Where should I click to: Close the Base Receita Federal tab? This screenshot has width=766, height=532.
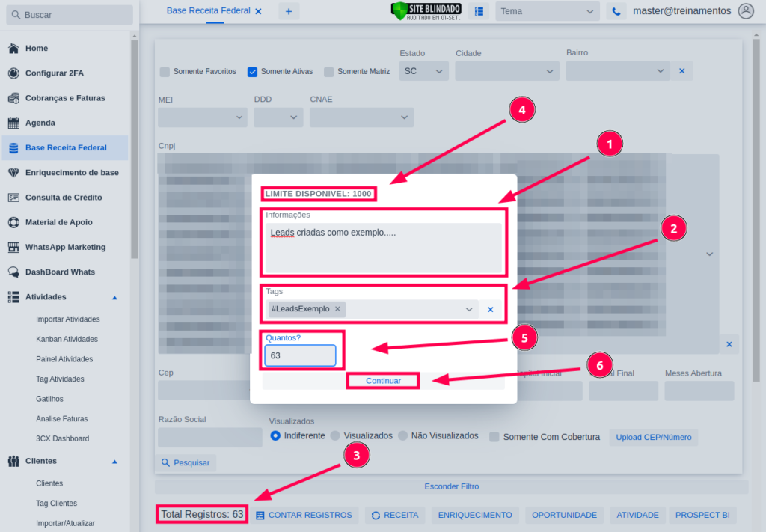click(x=258, y=12)
